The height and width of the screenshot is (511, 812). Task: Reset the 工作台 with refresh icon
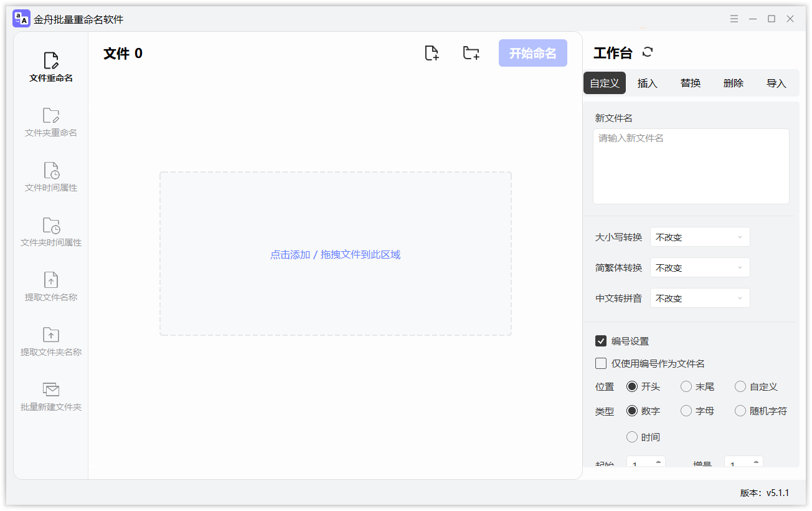(x=648, y=52)
